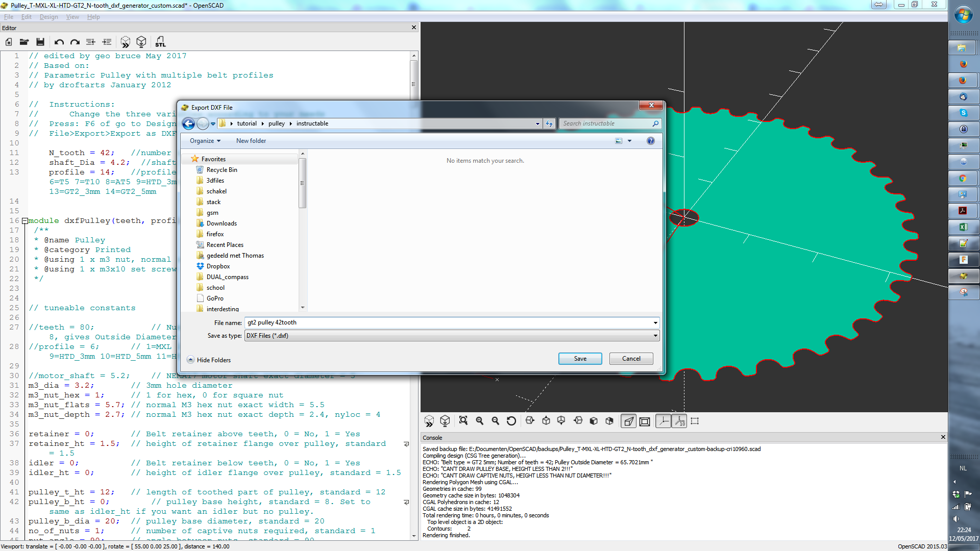
Task: Click the Undo arrow in editor toolbar
Action: pos(59,42)
